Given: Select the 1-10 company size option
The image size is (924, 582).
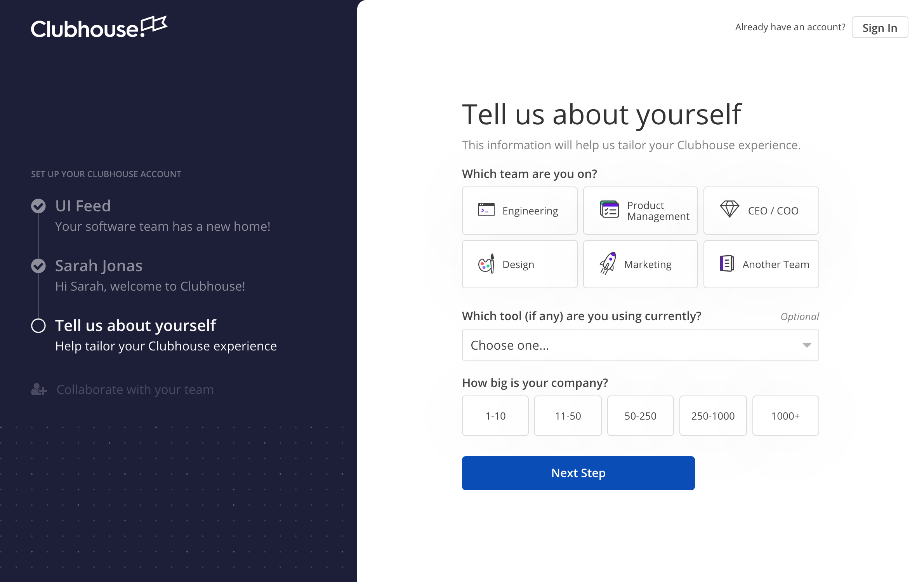Looking at the screenshot, I should pyautogui.click(x=495, y=415).
